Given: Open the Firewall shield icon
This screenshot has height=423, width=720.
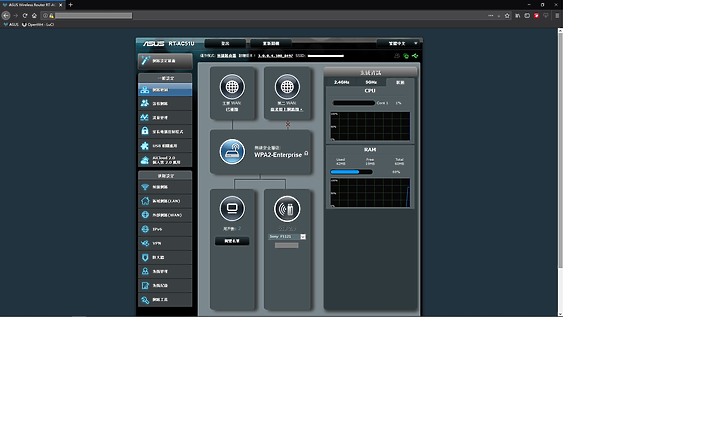Looking at the screenshot, I should (145, 257).
